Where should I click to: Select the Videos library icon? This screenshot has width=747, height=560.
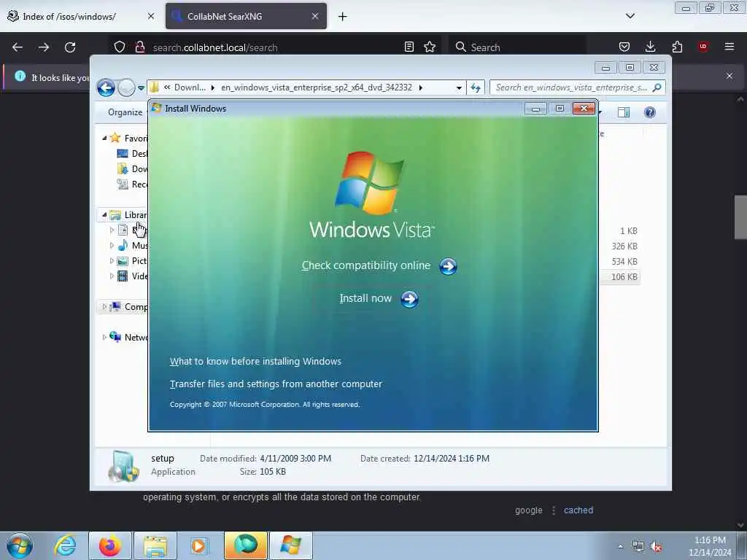click(x=123, y=276)
